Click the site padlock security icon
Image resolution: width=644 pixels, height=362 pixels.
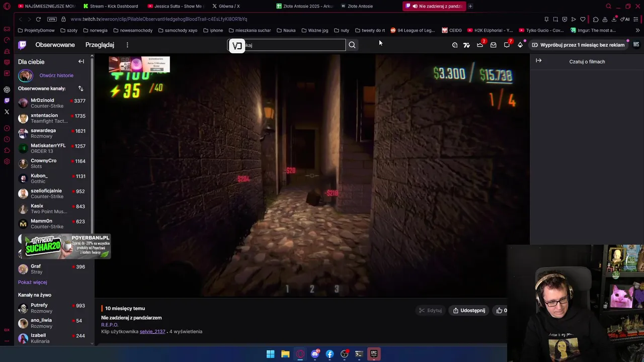pos(63,19)
